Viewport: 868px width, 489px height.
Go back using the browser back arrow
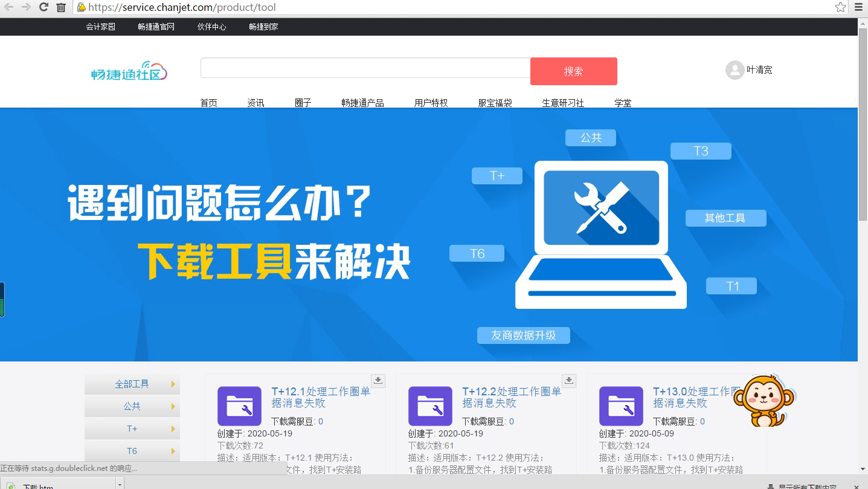tap(8, 7)
